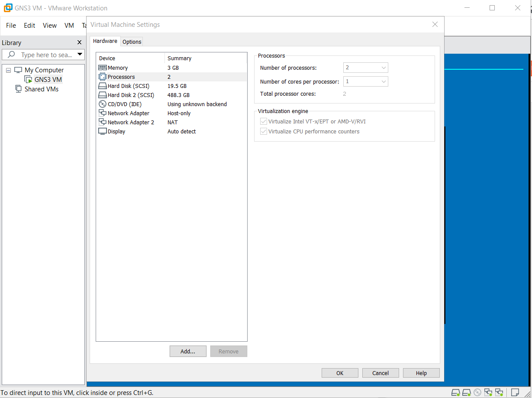This screenshot has width=532, height=398.
Task: Click the Remove hardware button
Action: click(x=229, y=351)
